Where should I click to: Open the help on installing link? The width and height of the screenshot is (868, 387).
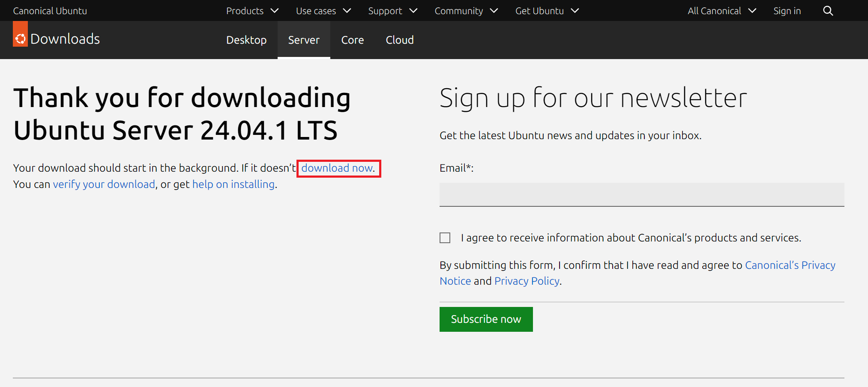point(233,184)
